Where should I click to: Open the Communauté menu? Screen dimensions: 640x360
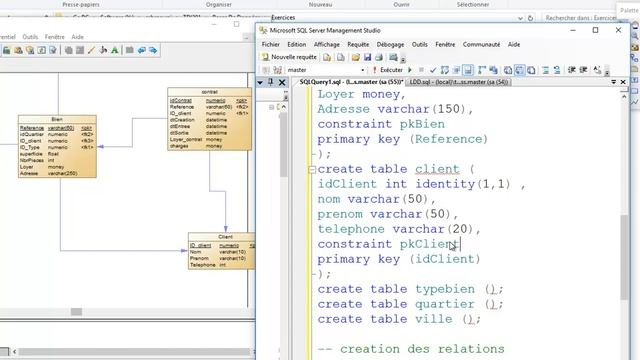481,44
